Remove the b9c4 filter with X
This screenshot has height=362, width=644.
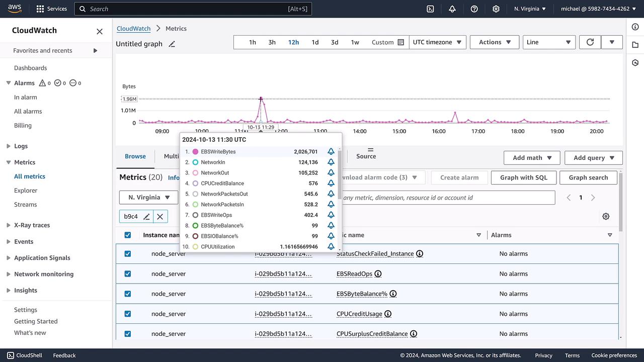[160, 216]
